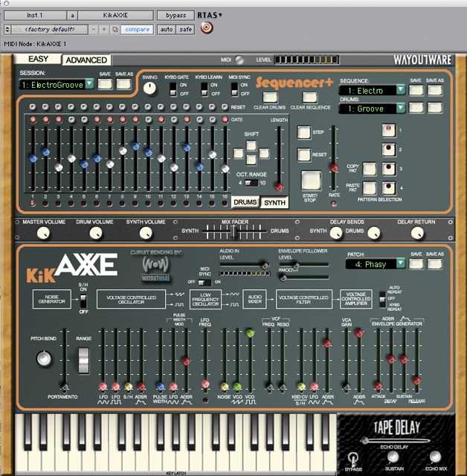The image size is (467, 476).
Task: Click the minus preset button
Action: pyautogui.click(x=94, y=30)
